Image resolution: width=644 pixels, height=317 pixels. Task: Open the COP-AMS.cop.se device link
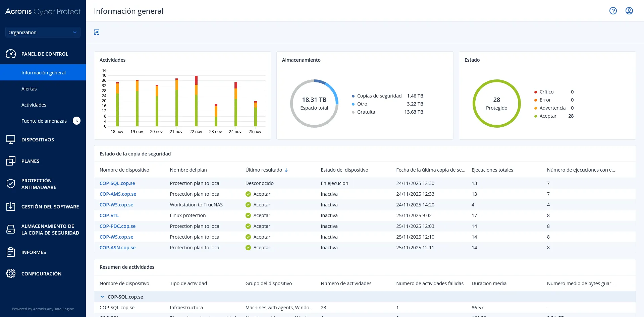(x=118, y=194)
